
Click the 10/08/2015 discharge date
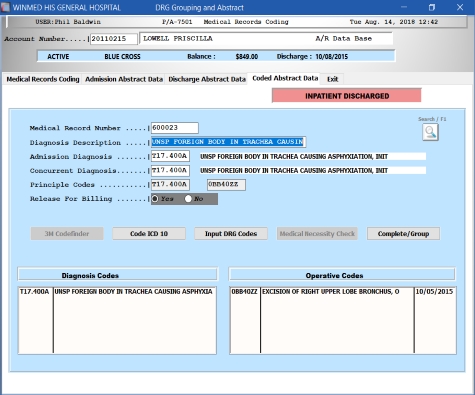[x=331, y=56]
